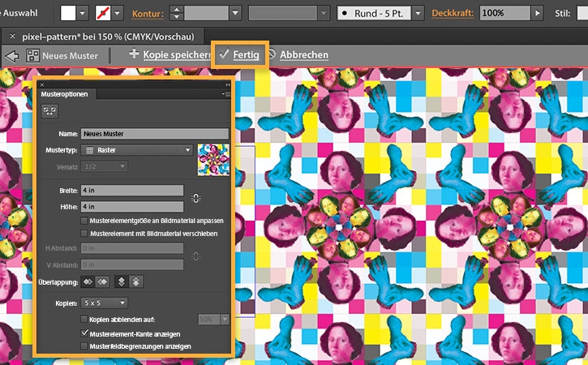Expand the Deckkraft arrow button
588x365 pixels.
(537, 13)
